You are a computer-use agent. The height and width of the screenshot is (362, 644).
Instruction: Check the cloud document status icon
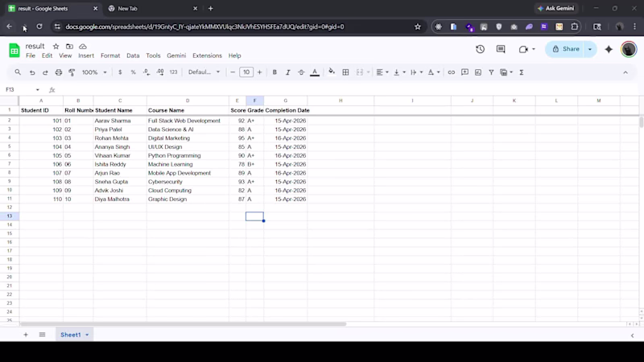point(83,47)
